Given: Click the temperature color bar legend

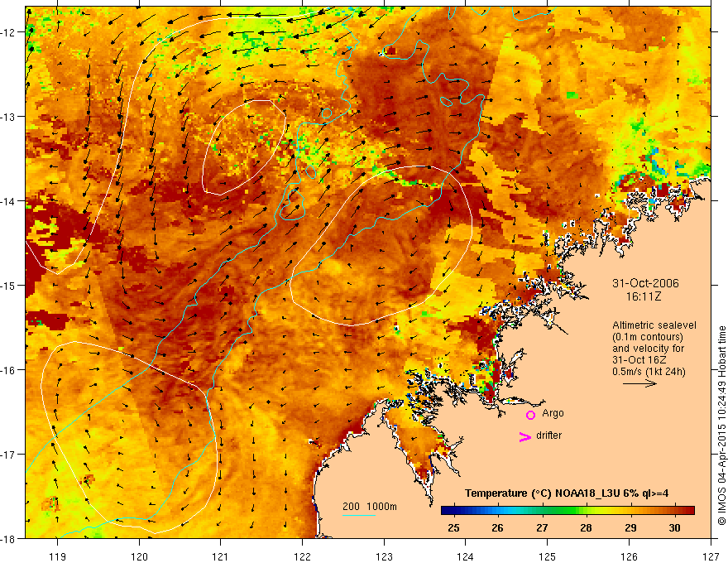Looking at the screenshot, I should point(568,511).
